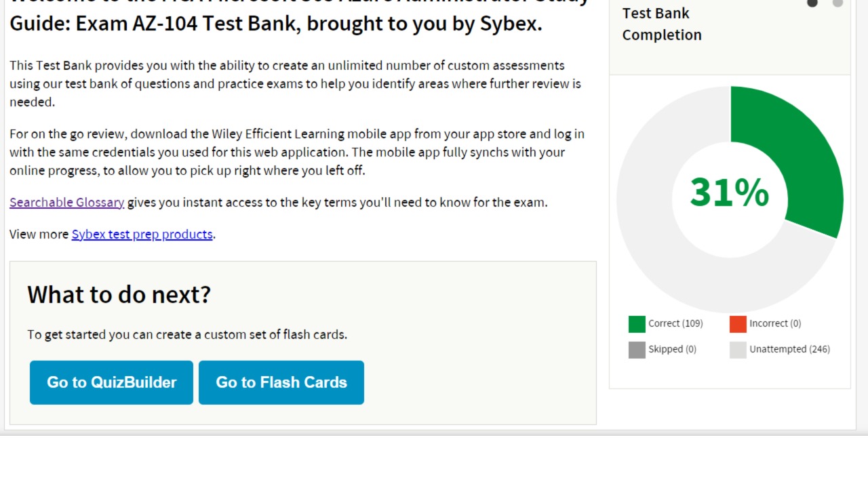868x488 pixels.
Task: Click the Correct (109) legend label
Action: tap(675, 323)
